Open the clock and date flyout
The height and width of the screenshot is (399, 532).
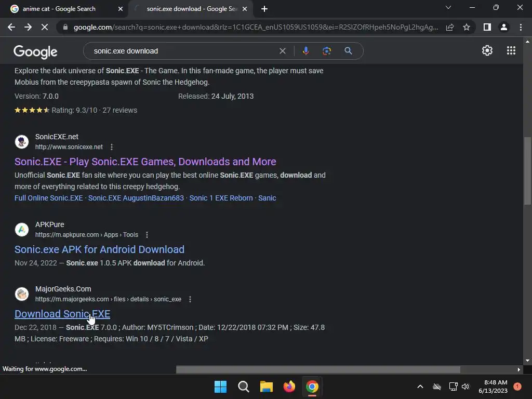coord(493,387)
